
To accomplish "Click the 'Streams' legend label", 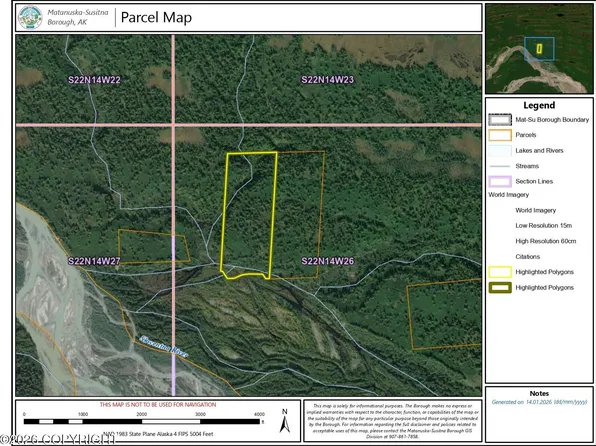I will click(527, 166).
